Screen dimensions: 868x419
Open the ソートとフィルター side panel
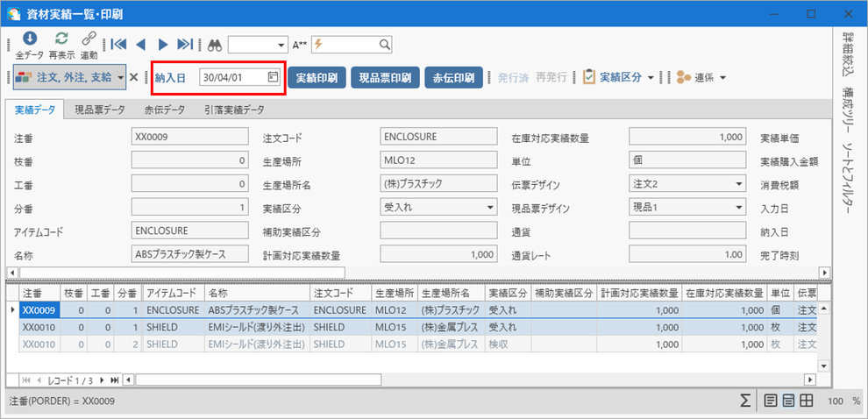pos(847,179)
